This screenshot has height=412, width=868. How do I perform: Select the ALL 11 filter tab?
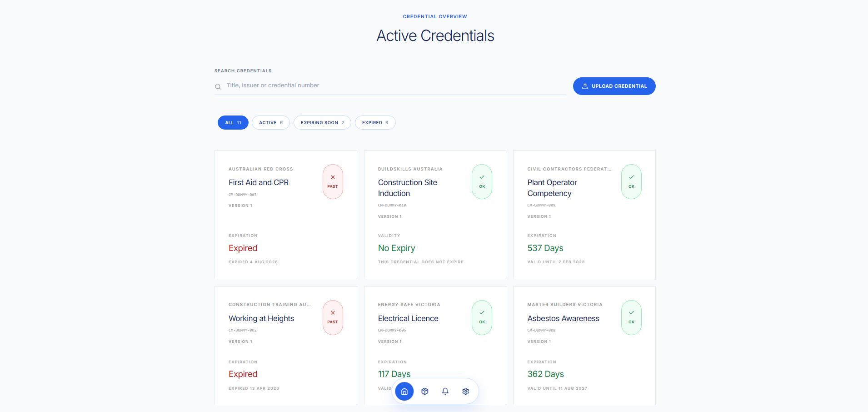[233, 123]
